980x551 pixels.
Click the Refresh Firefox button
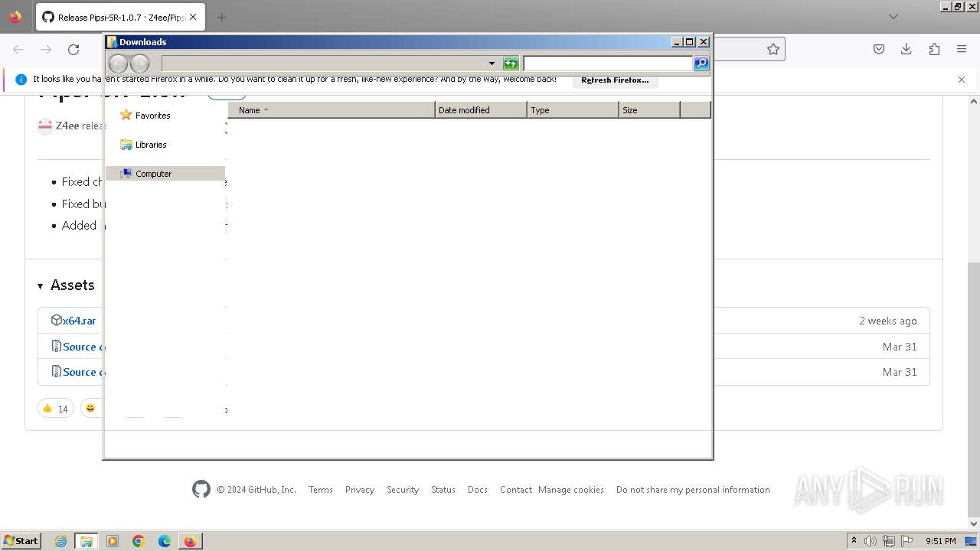click(x=615, y=80)
